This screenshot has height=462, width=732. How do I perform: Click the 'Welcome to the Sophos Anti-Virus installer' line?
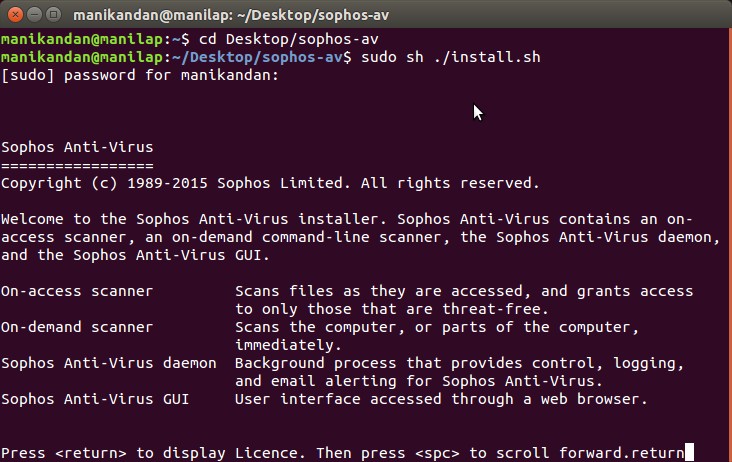[x=346, y=219]
